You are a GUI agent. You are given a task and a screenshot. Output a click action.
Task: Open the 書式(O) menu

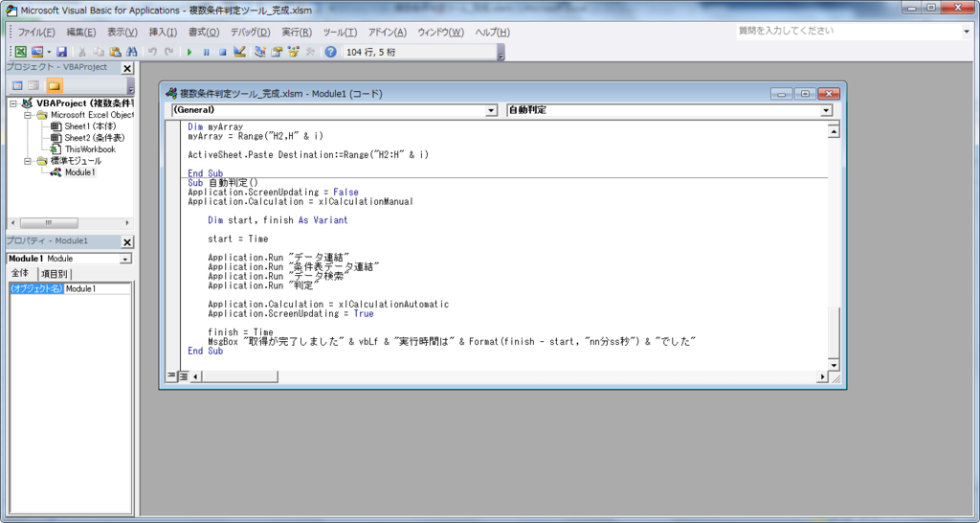tap(204, 33)
